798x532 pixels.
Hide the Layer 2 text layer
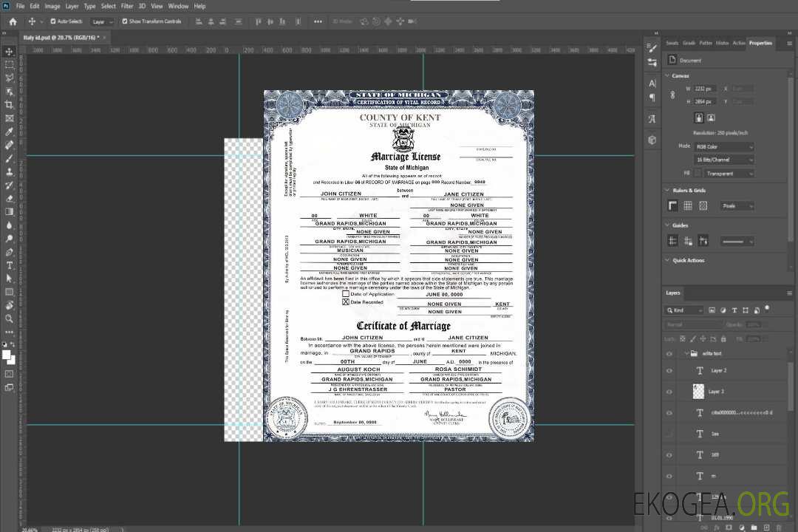pyautogui.click(x=669, y=371)
